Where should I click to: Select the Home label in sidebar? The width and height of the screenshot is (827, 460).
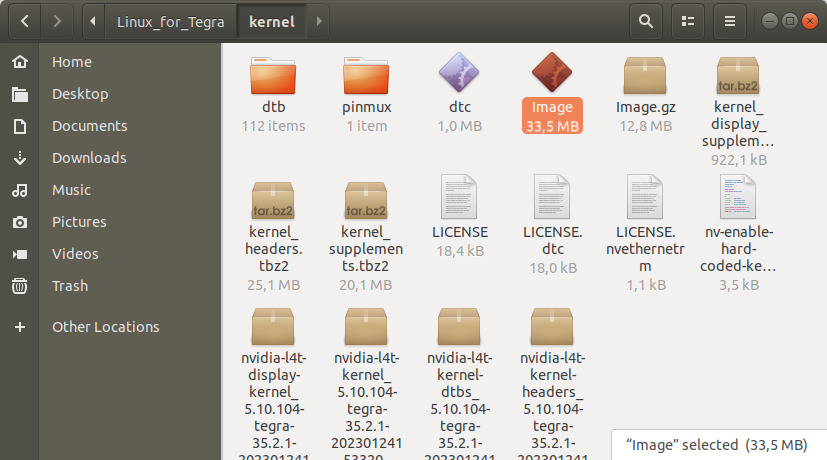pyautogui.click(x=72, y=62)
